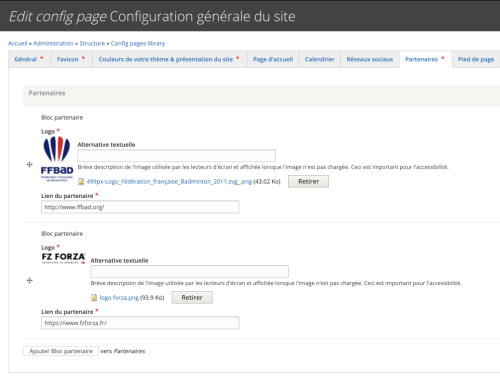Click the FFBaD logo thumbnail

(57, 159)
